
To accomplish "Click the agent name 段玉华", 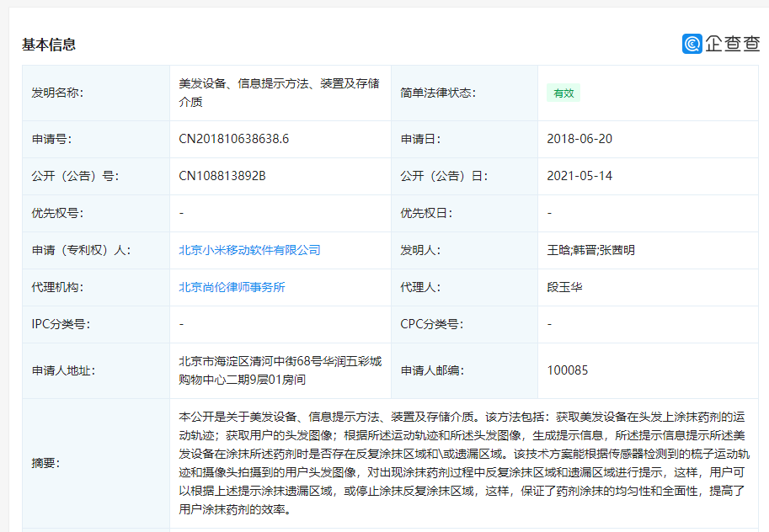I will click(x=564, y=287).
